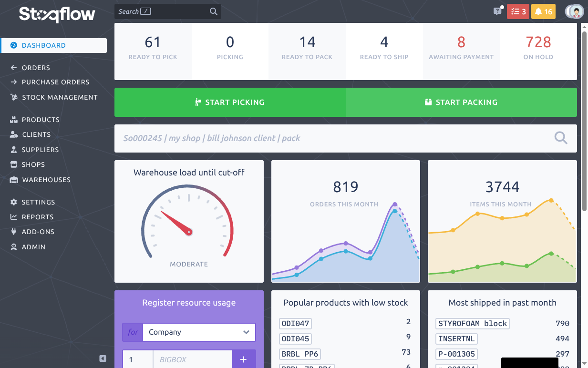Select the Suppliers sidebar icon
This screenshot has height=368, width=588.
click(x=14, y=150)
